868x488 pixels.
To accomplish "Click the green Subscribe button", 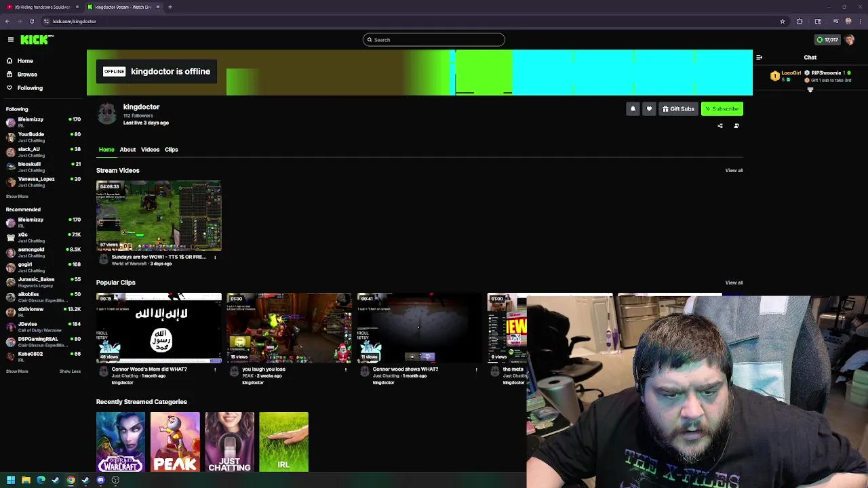I will (x=722, y=109).
